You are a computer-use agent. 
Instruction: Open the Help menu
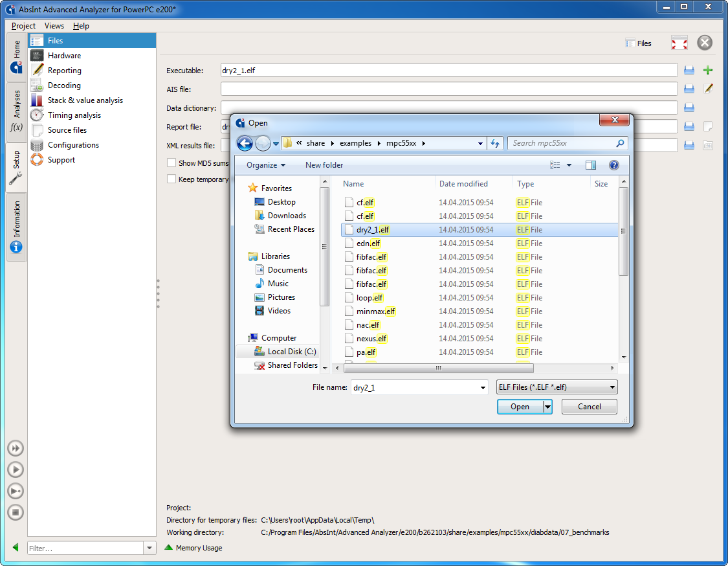point(81,25)
